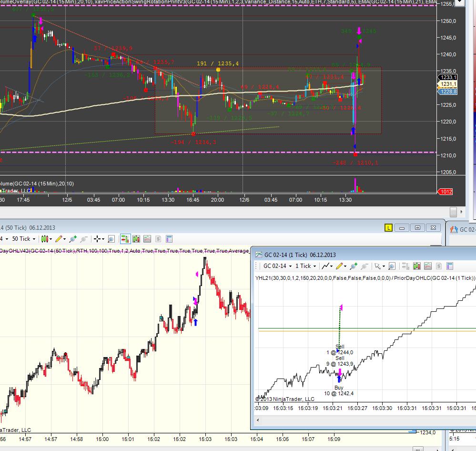The height and width of the screenshot is (451, 476).
Task: Open Indicators dialog in 50 Tick window
Action: [147, 239]
